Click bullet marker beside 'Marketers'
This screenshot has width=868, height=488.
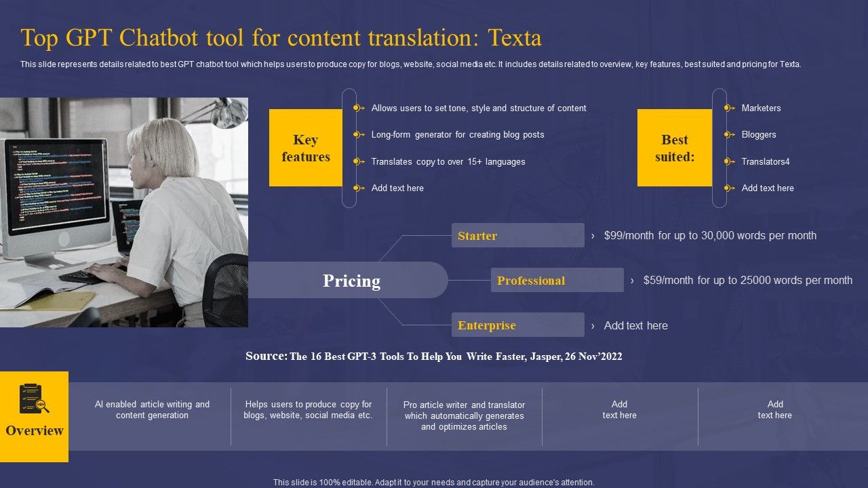729,108
